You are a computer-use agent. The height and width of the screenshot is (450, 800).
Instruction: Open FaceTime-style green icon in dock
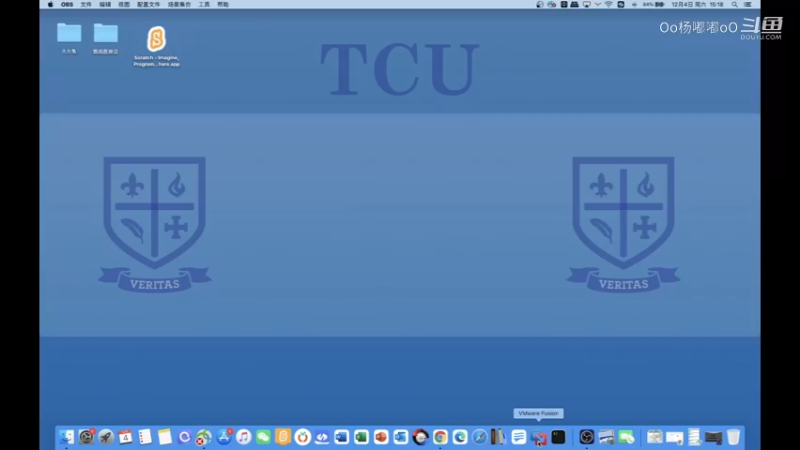coord(626,437)
